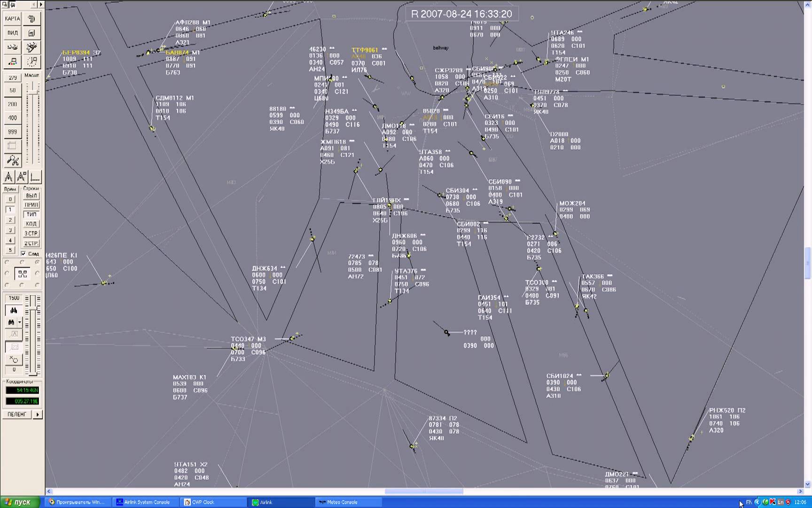Set scale preset to 999
This screenshot has width=812, height=508.
point(13,132)
